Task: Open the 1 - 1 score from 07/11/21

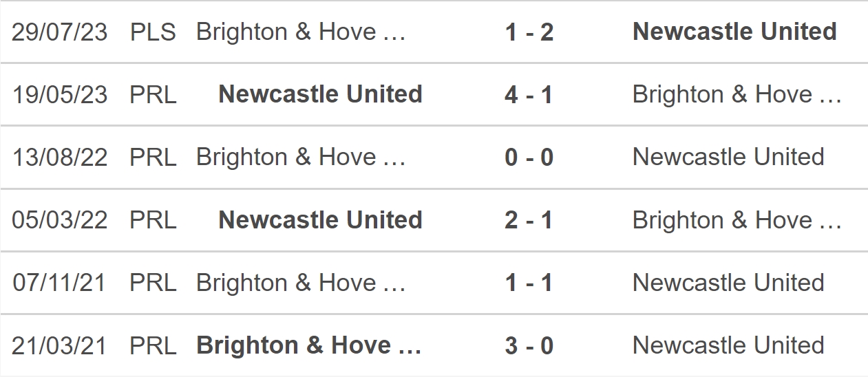Action: point(529,283)
